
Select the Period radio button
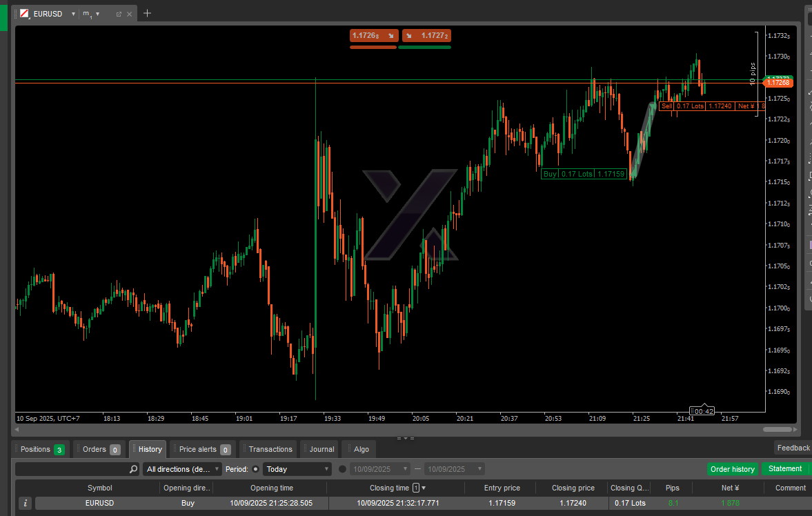pos(255,469)
